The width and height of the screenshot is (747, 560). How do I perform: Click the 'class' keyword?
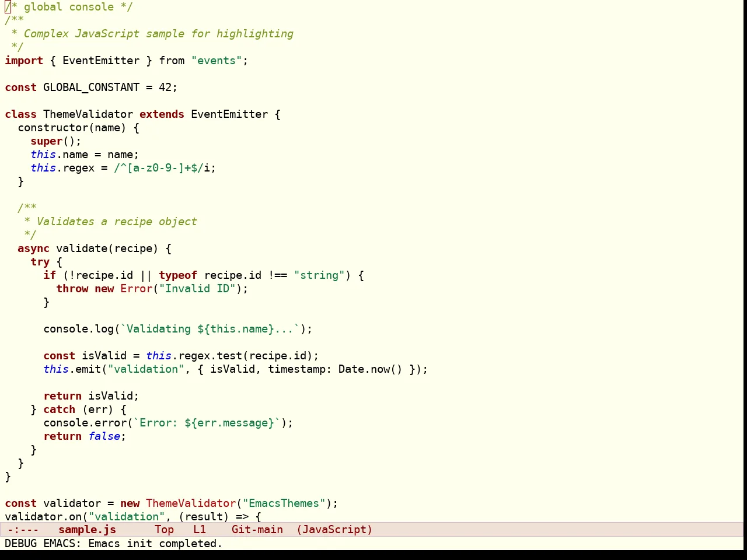(20, 114)
